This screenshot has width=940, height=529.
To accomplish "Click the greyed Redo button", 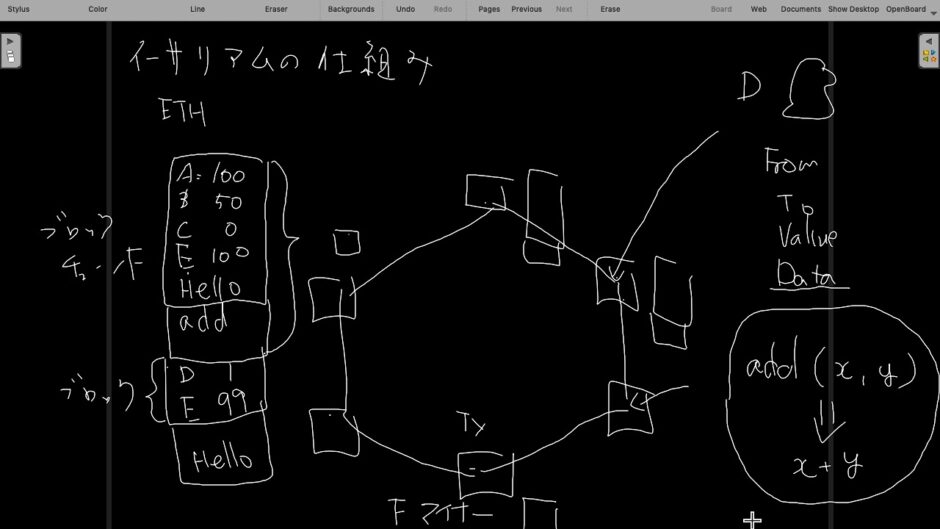I will pyautogui.click(x=442, y=9).
